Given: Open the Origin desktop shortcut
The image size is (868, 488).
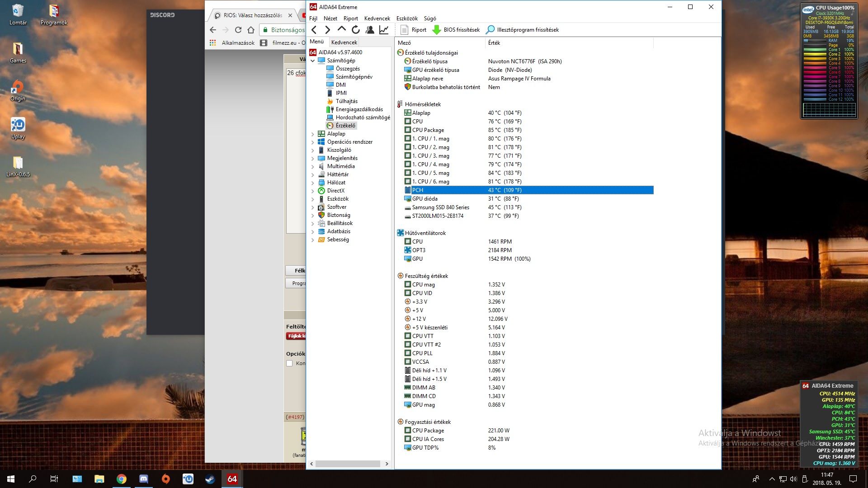Looking at the screenshot, I should coord(18,90).
